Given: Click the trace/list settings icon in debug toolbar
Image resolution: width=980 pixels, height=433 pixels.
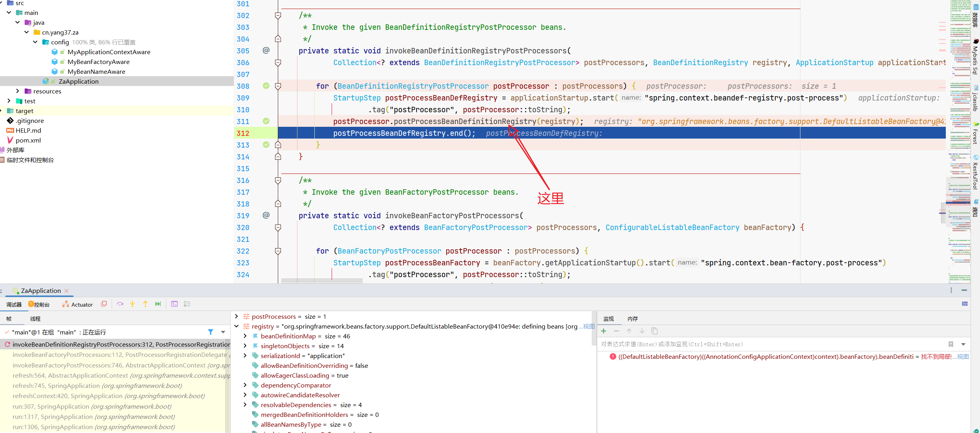Looking at the screenshot, I should (187, 304).
